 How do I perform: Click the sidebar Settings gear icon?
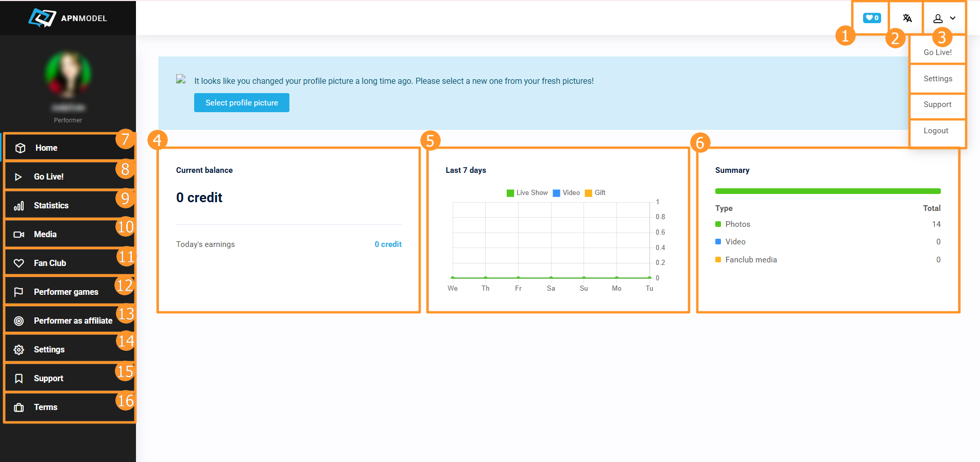[x=19, y=350]
